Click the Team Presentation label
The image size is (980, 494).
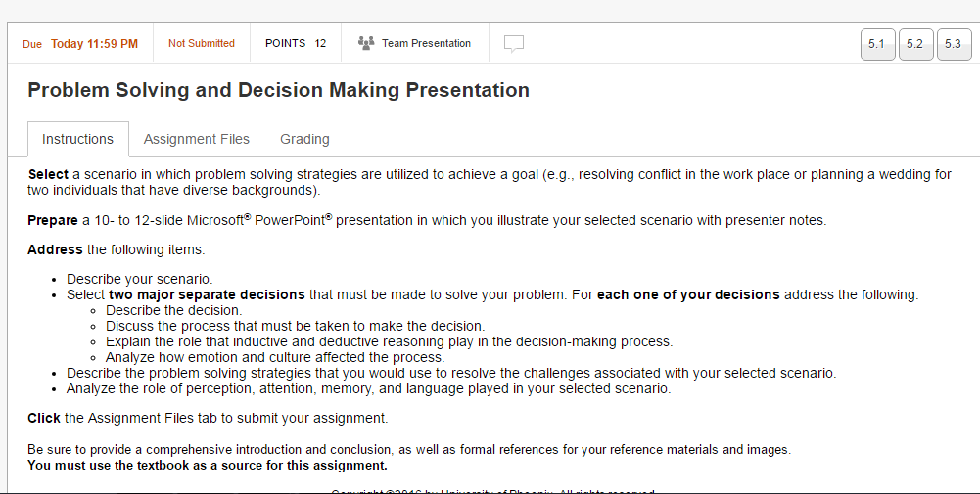tap(426, 43)
